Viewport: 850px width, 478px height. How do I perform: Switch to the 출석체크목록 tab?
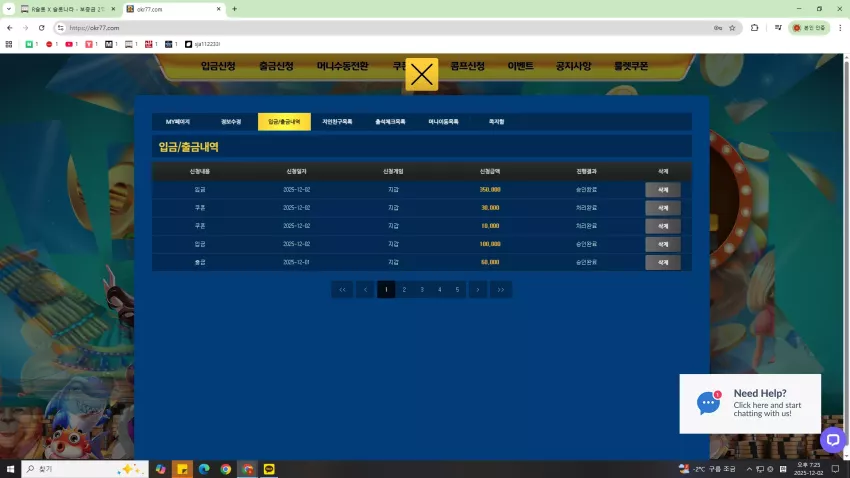tap(390, 122)
